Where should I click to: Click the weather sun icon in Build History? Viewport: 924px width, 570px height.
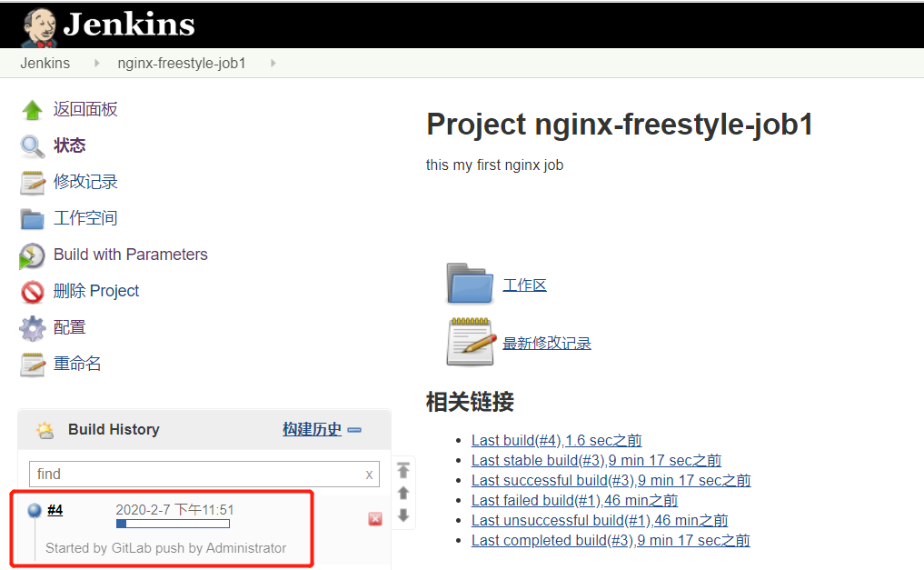tap(45, 430)
